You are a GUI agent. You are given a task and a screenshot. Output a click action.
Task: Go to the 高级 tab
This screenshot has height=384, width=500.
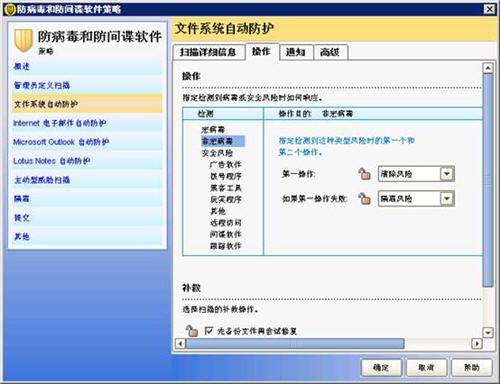pos(330,52)
